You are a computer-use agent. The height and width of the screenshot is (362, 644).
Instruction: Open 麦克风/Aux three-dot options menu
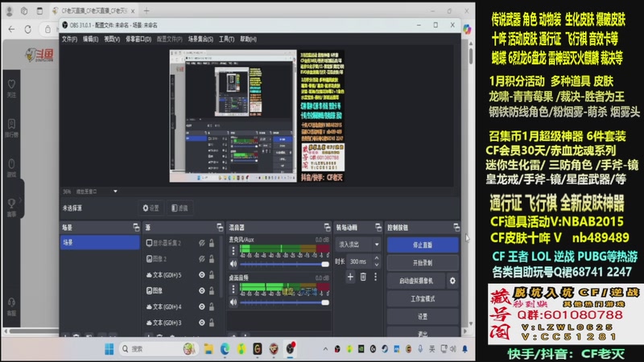[x=233, y=251]
